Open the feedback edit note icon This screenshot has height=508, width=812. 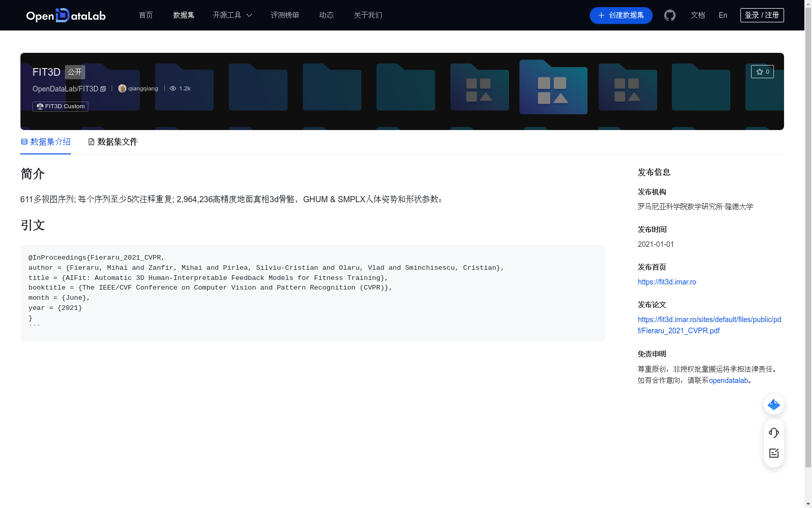[774, 453]
